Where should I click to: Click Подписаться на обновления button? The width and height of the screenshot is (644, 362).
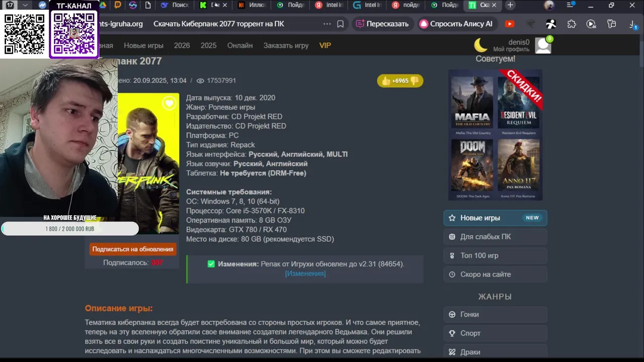point(133,249)
